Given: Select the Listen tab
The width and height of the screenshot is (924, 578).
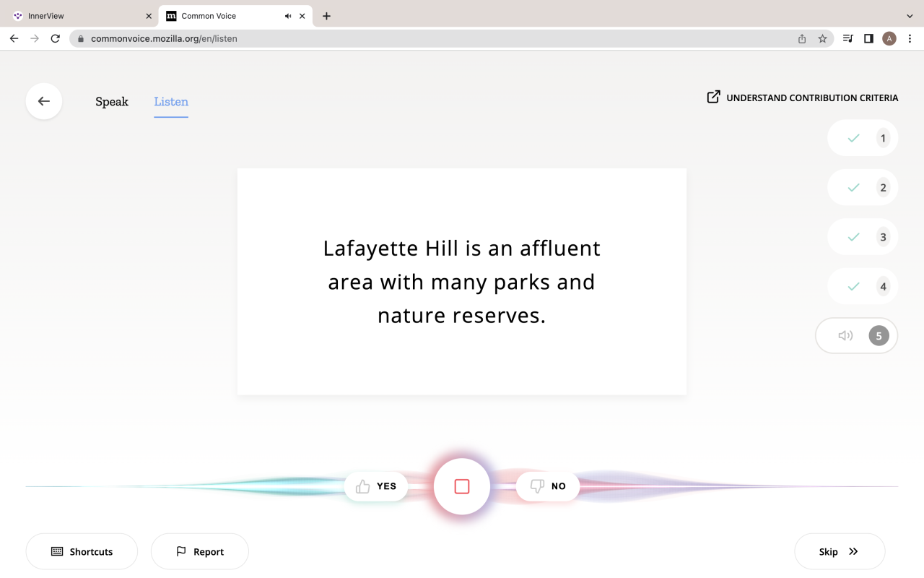Looking at the screenshot, I should coord(171,102).
